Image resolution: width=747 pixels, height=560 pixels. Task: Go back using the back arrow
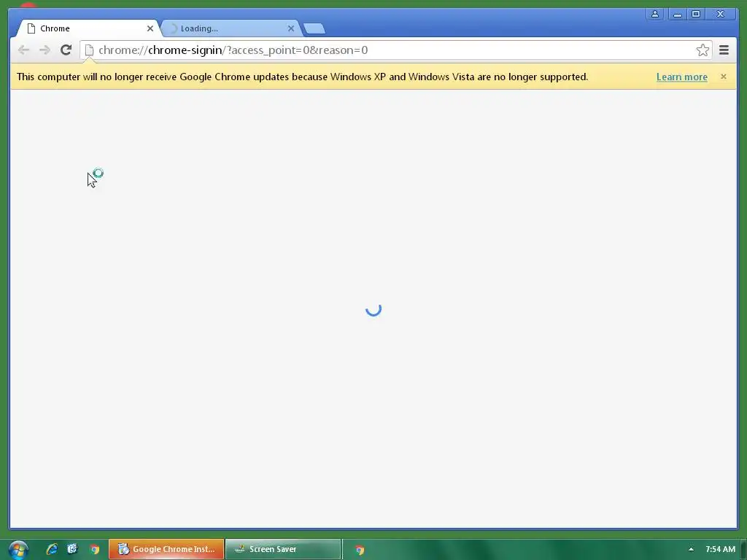point(23,50)
